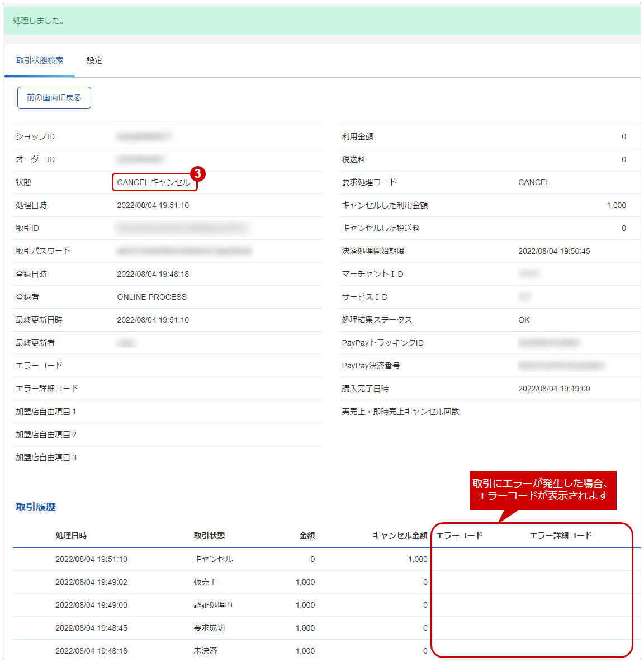
Task: Click the 取引状態 column header
Action: coord(209,535)
